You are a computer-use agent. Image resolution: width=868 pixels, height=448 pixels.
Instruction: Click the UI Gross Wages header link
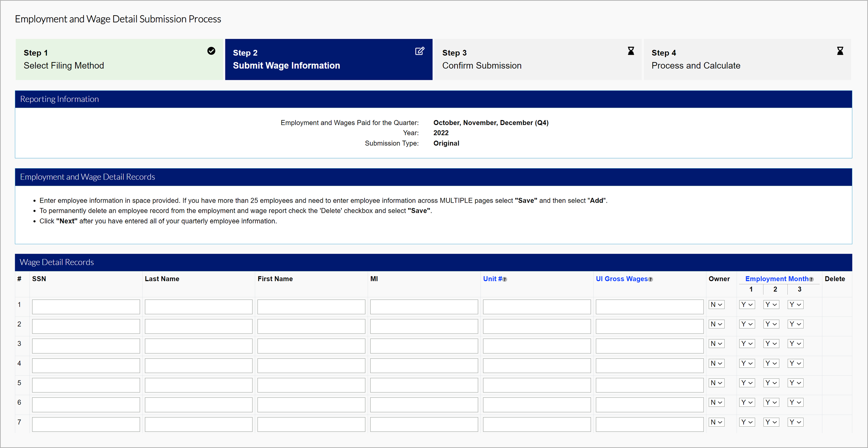point(621,279)
